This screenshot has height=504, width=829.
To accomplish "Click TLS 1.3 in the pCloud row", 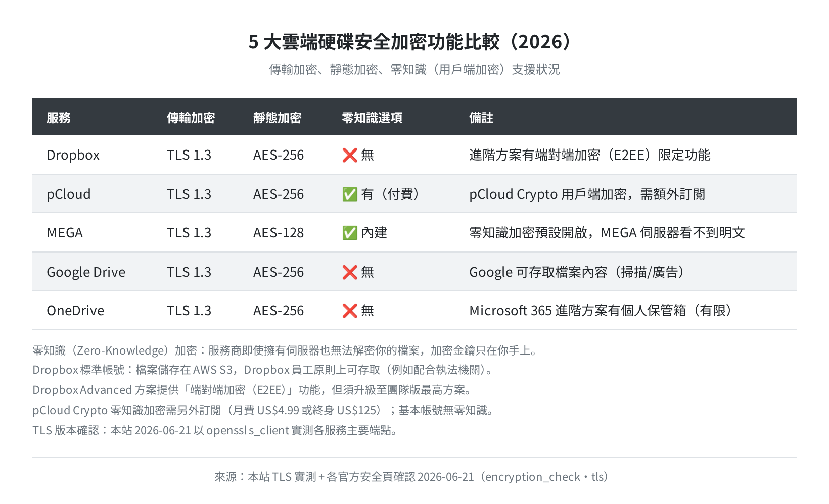I will point(189,194).
